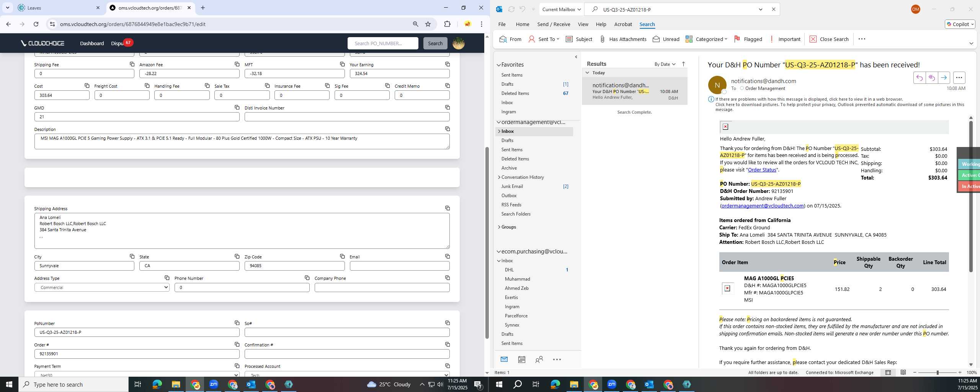Image resolution: width=980 pixels, height=392 pixels.
Task: Copy the Shipping Address icon
Action: [448, 208]
